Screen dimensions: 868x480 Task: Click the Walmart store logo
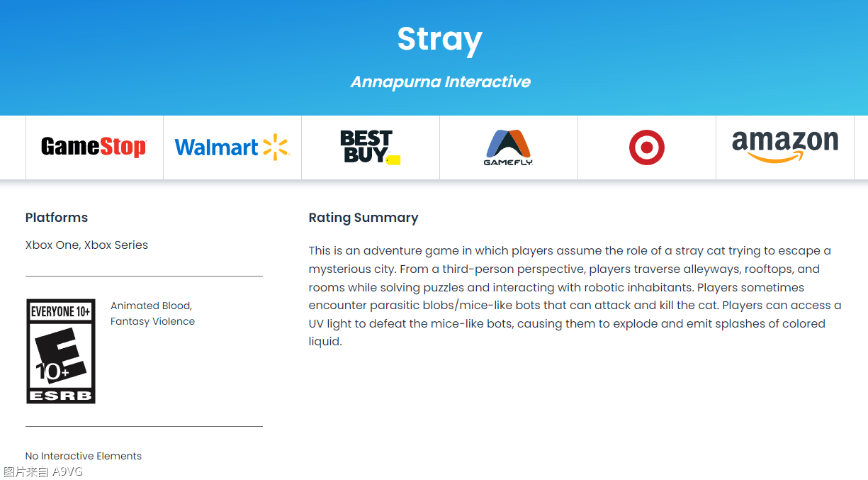pos(232,147)
